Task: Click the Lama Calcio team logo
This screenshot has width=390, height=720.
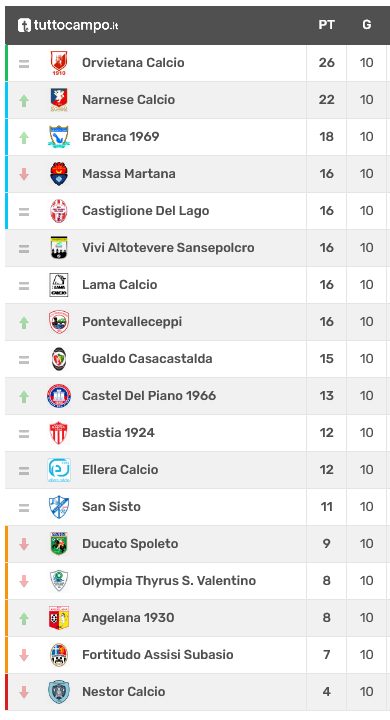Action: pyautogui.click(x=59, y=285)
